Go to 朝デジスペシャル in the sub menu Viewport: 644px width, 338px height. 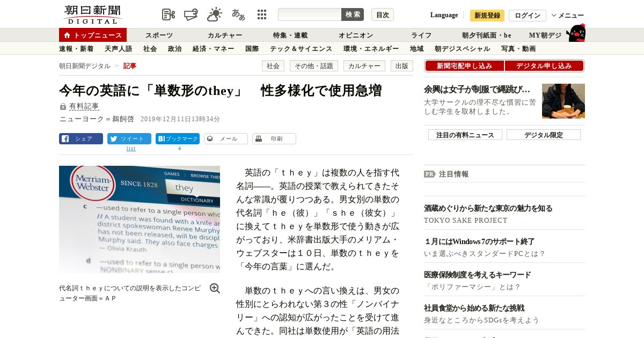463,49
